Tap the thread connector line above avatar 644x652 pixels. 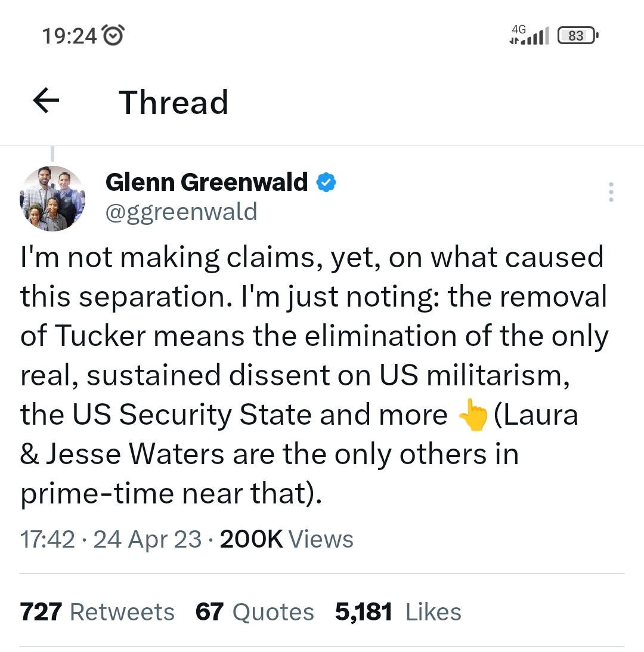[x=52, y=154]
